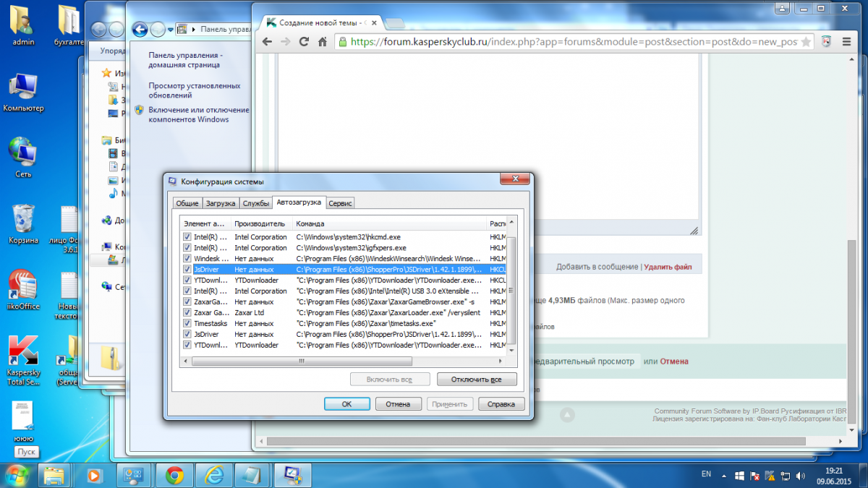Launch Kaspersky Total Security desktop shortcut
Image resolution: width=868 pixels, height=488 pixels.
(23, 359)
